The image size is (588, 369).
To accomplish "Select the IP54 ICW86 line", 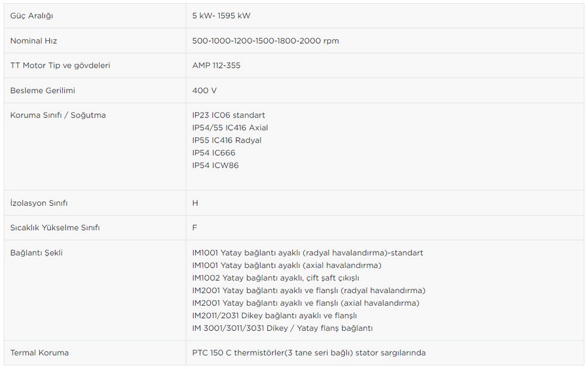I will click(215, 166).
